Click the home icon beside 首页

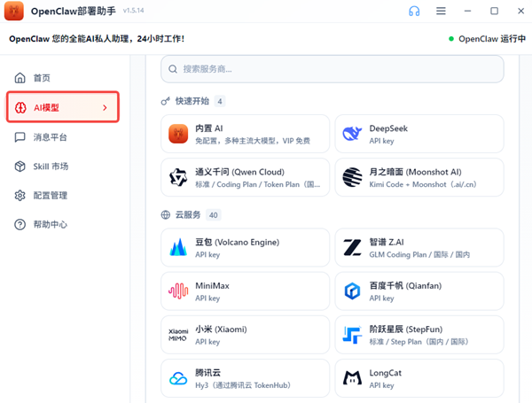(x=20, y=78)
